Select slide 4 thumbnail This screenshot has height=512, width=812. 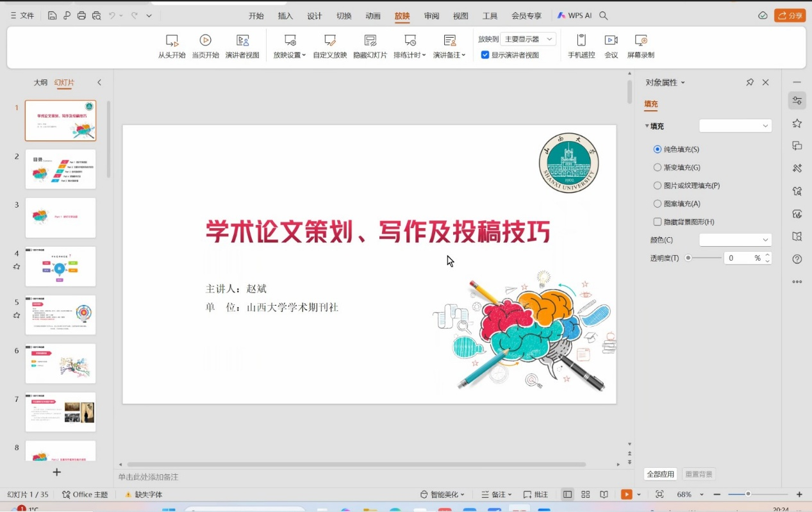(60, 267)
